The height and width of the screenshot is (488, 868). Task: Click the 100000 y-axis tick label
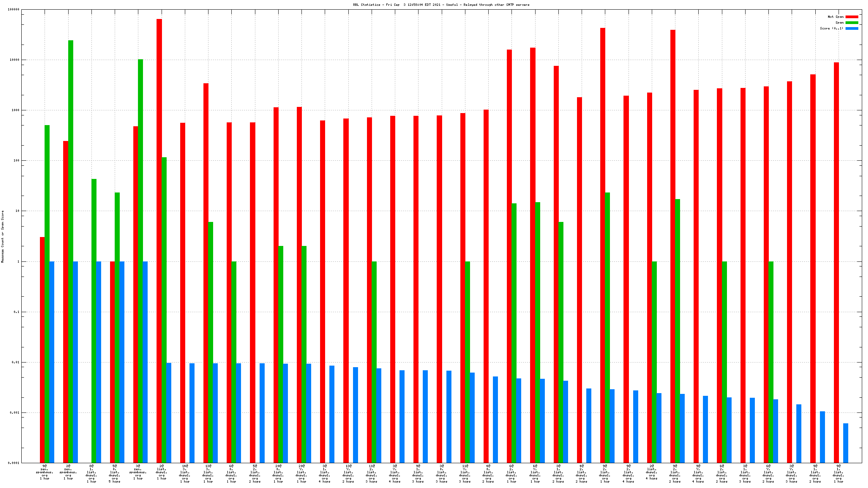[x=14, y=10]
